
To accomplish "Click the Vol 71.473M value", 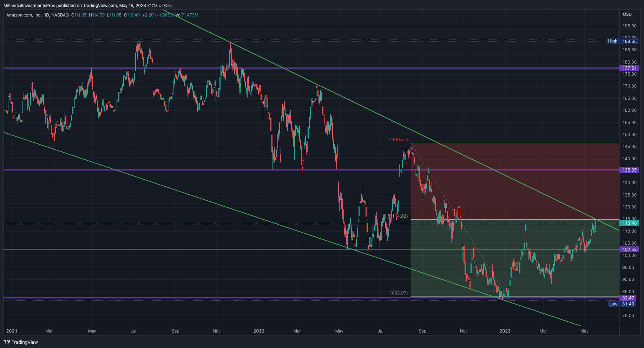I will 187,15.
